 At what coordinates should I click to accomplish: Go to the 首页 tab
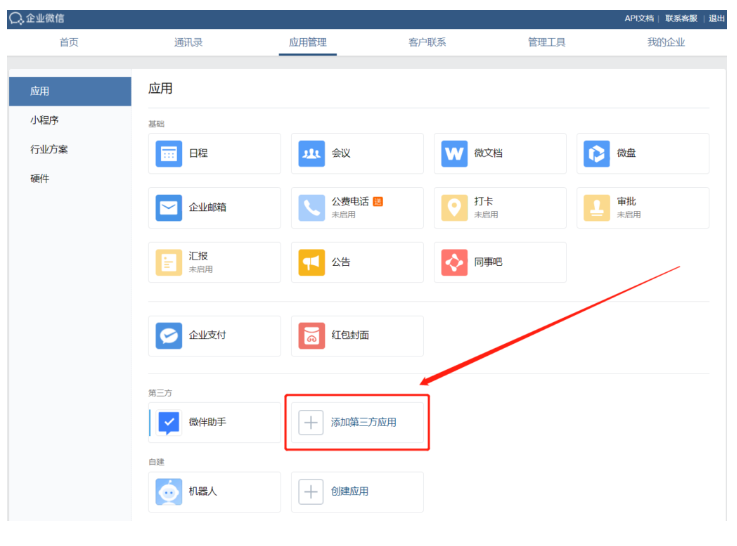[x=69, y=42]
